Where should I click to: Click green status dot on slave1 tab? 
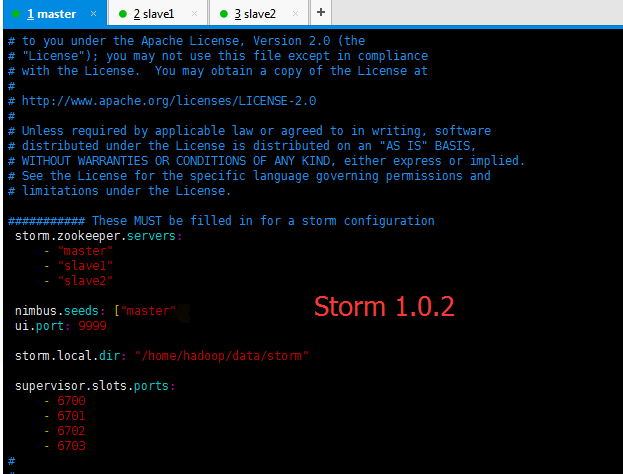tap(123, 14)
